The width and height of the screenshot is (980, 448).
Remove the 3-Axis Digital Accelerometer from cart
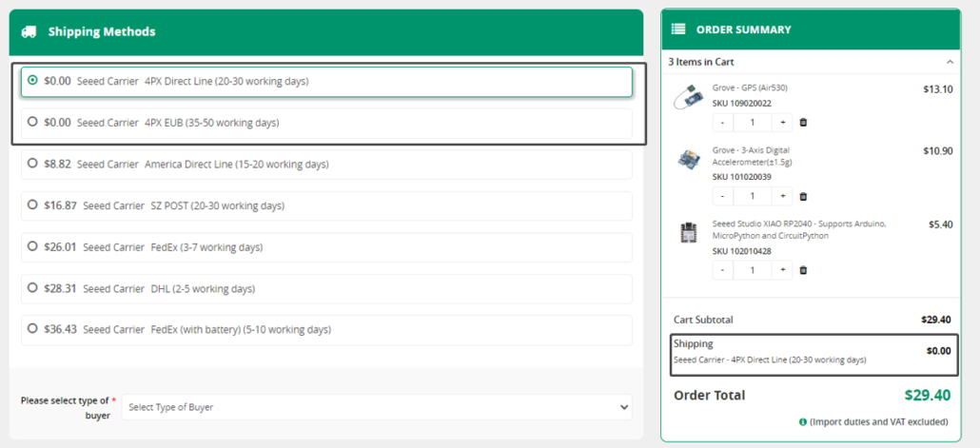click(x=803, y=196)
